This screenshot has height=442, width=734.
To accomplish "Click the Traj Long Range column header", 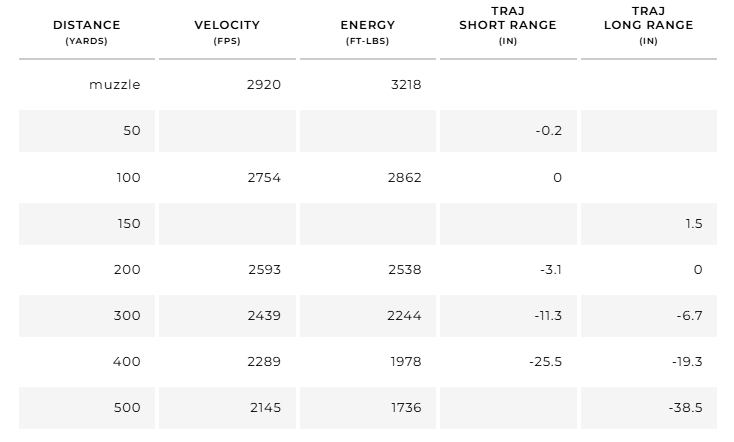I will tap(648, 25).
